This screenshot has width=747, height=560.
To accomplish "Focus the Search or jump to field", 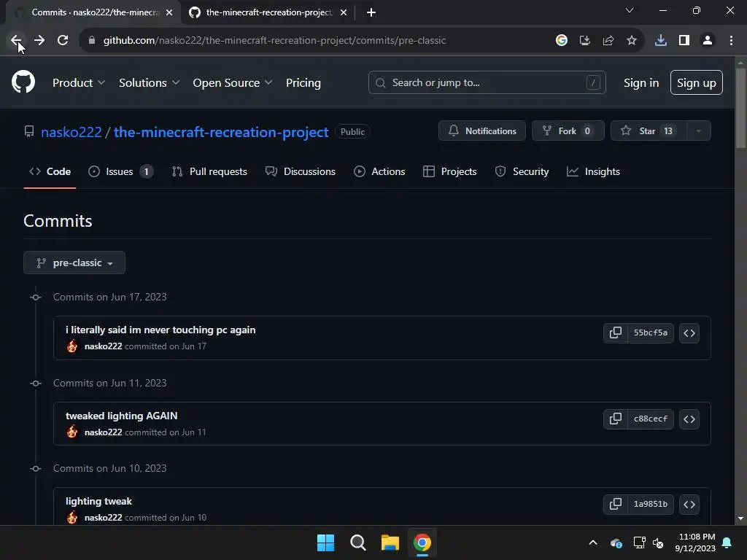I will (x=487, y=83).
